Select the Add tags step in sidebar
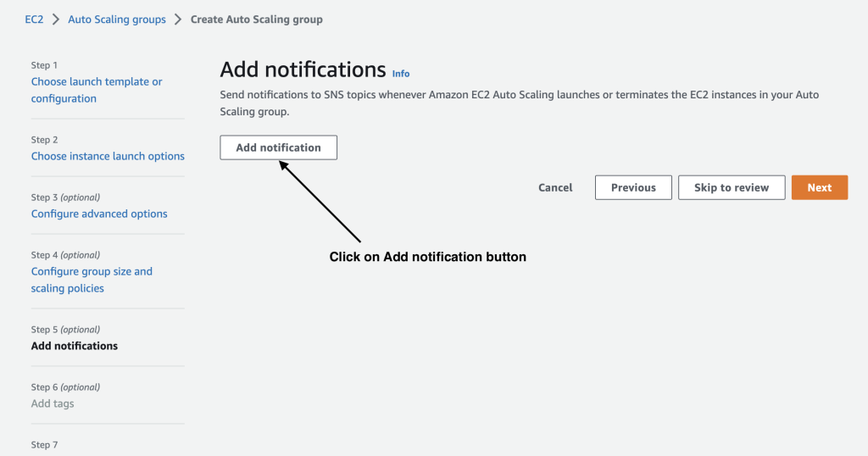Screen dimensions: 868x456 click(x=53, y=403)
